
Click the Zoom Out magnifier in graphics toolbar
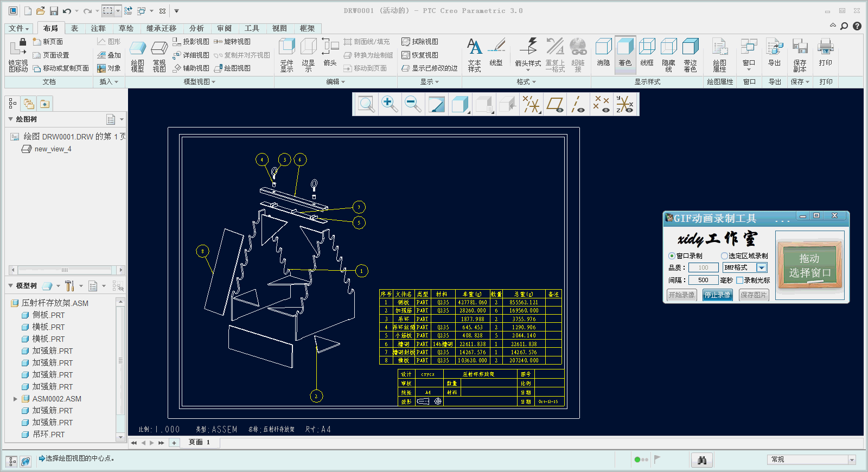(x=413, y=104)
